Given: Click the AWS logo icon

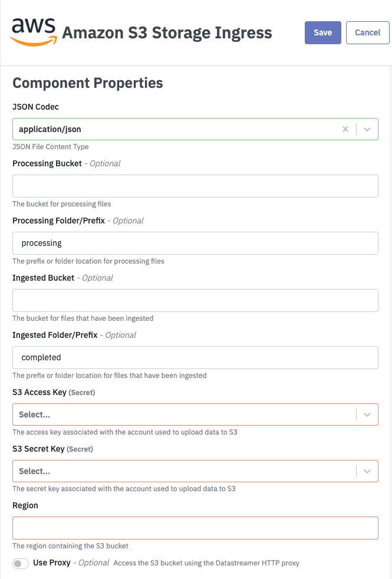Looking at the screenshot, I should tap(34, 31).
